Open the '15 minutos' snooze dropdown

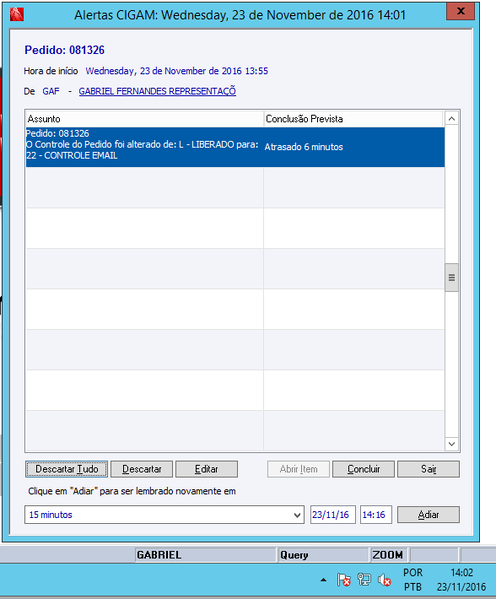point(297,515)
